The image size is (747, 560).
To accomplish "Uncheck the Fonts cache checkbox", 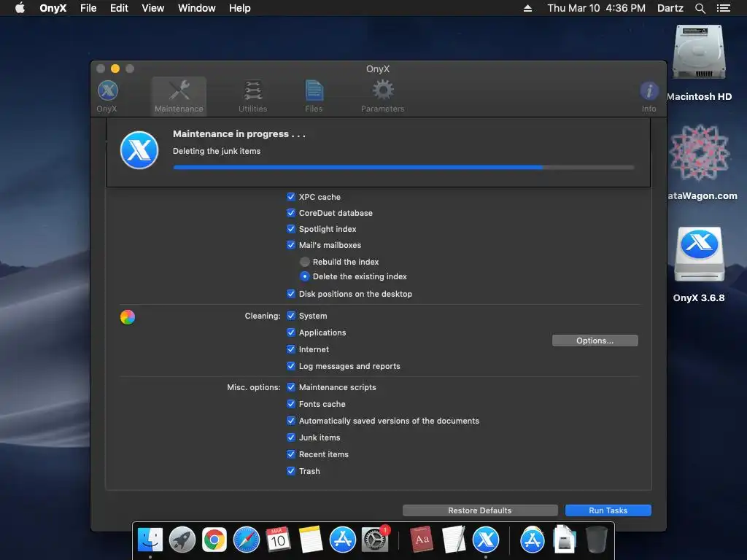I will pos(291,404).
